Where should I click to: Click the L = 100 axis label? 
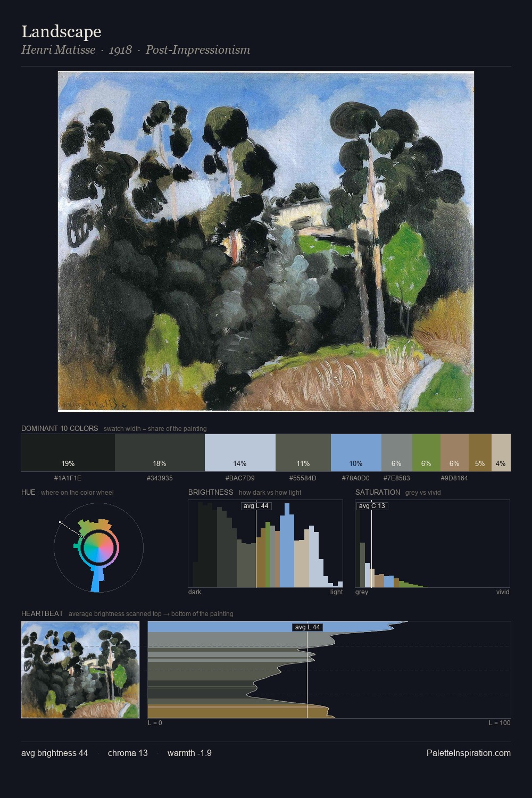click(x=500, y=723)
